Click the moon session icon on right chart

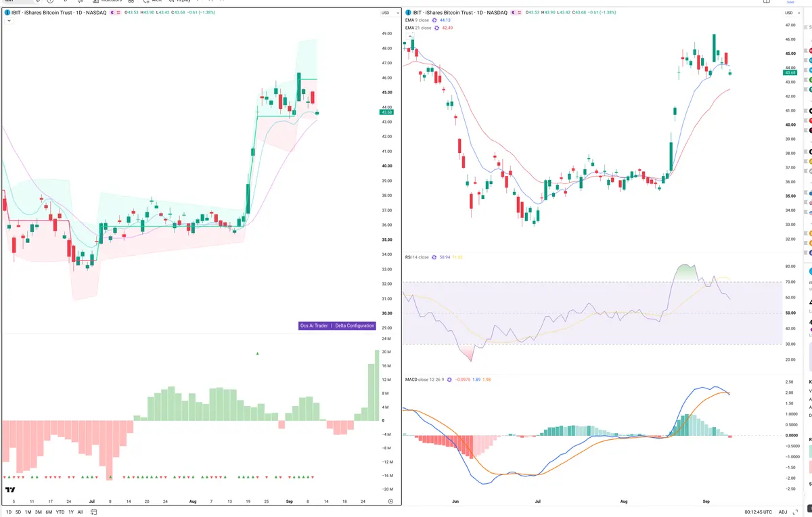(x=514, y=12)
